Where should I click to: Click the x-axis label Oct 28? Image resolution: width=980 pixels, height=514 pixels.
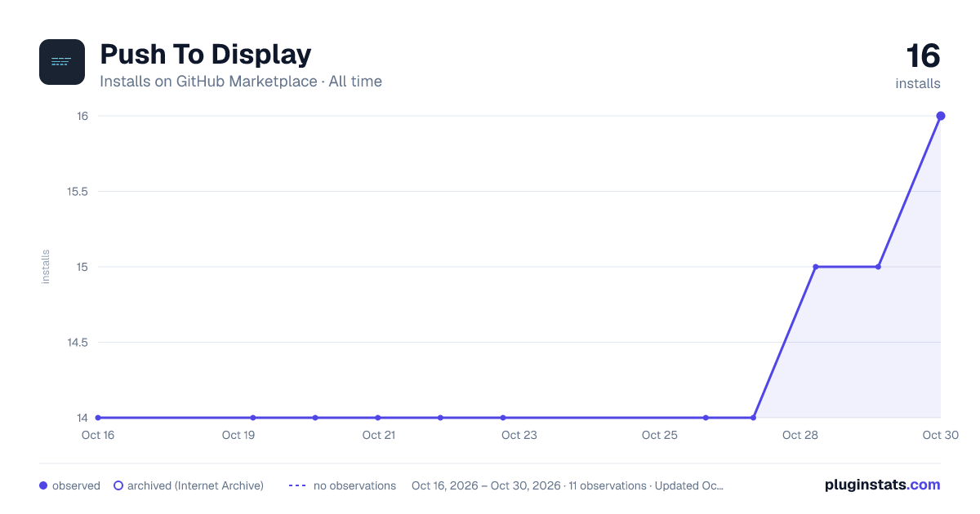800,435
